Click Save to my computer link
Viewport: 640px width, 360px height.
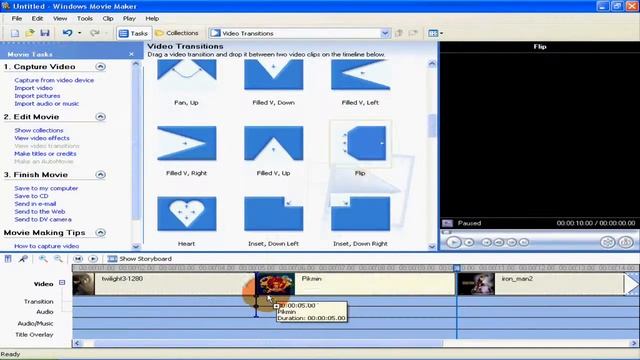pyautogui.click(x=46, y=188)
